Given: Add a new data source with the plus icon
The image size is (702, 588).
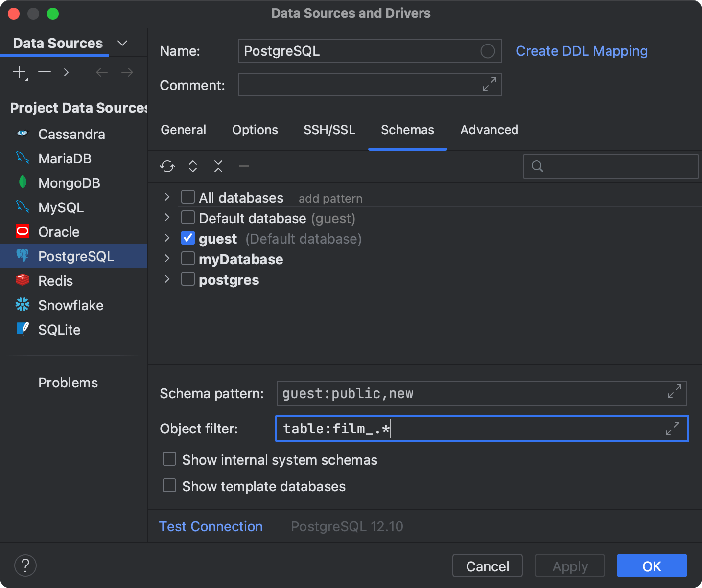Looking at the screenshot, I should (19, 72).
